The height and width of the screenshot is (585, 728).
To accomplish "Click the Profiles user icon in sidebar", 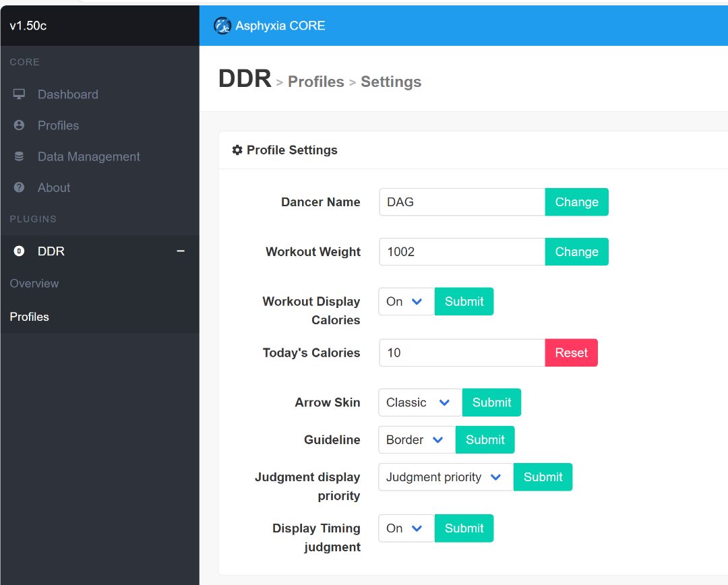I will [19, 125].
